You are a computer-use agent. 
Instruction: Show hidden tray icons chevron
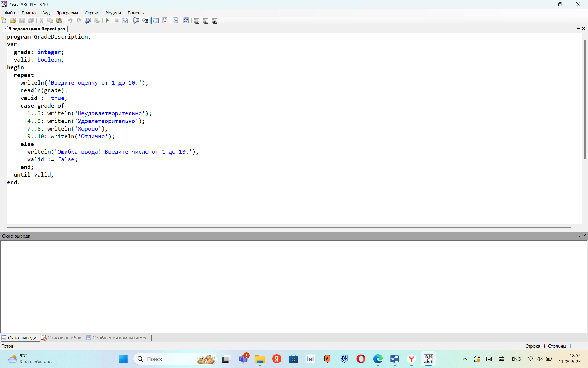465,359
